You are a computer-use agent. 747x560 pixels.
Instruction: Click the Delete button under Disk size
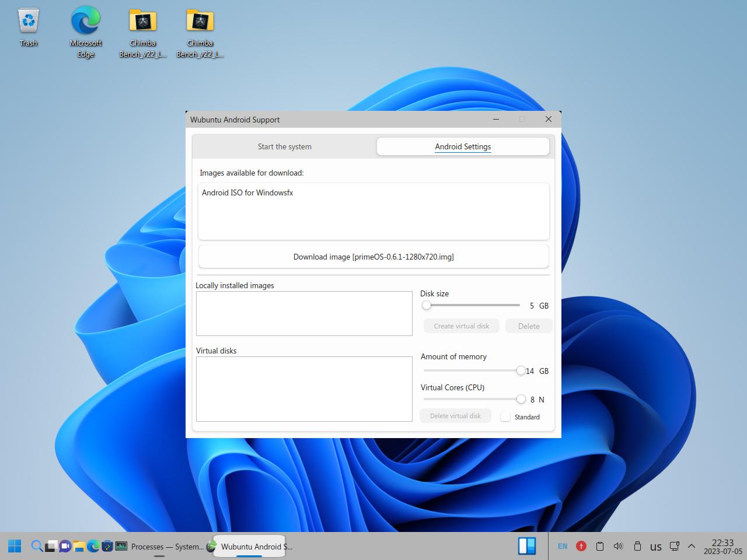pyautogui.click(x=529, y=326)
